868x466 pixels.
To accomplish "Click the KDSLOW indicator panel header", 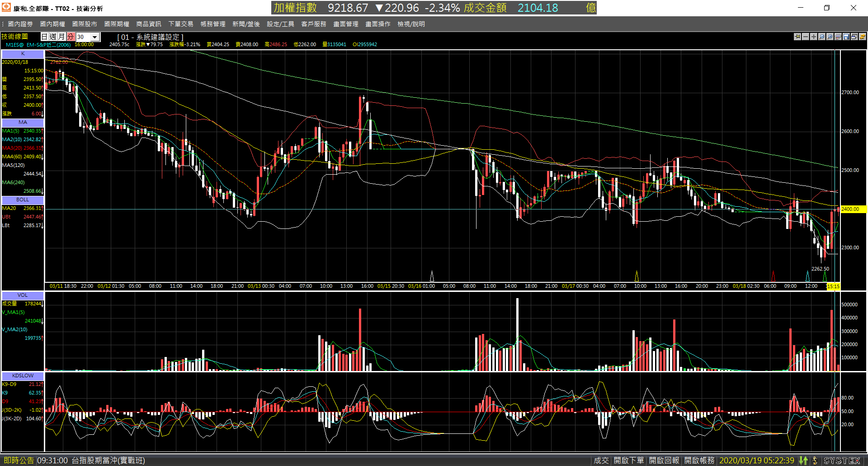I will [23, 376].
